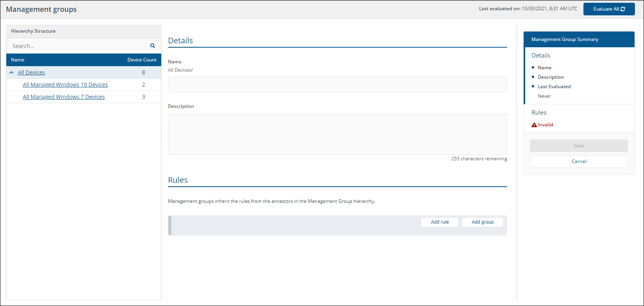The image size is (644, 306).
Task: Select Last Evaluated in summary panel
Action: [554, 87]
